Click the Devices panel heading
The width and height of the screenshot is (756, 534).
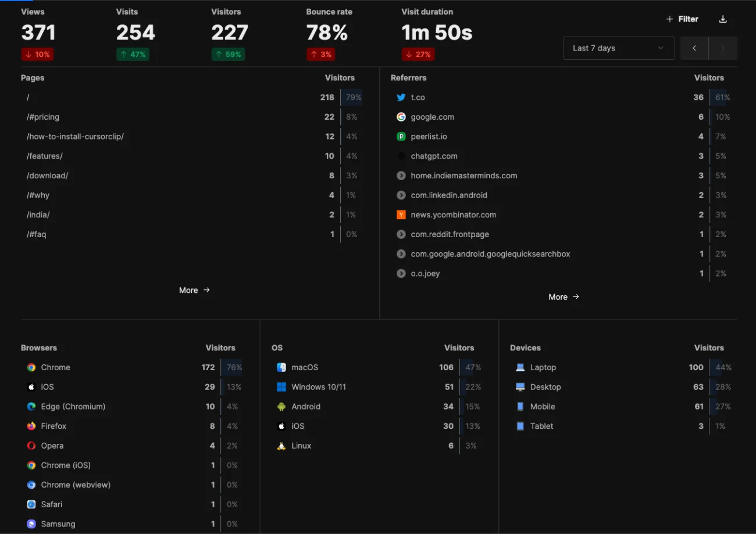[525, 348]
